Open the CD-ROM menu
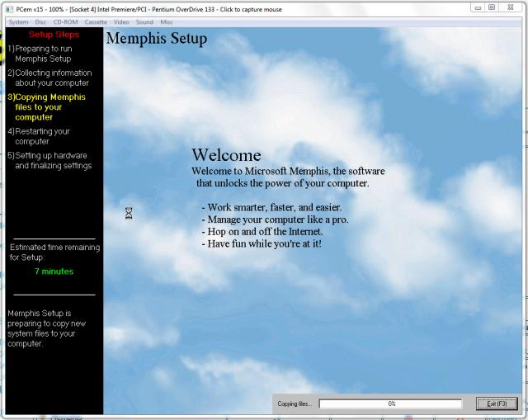 pyautogui.click(x=65, y=22)
